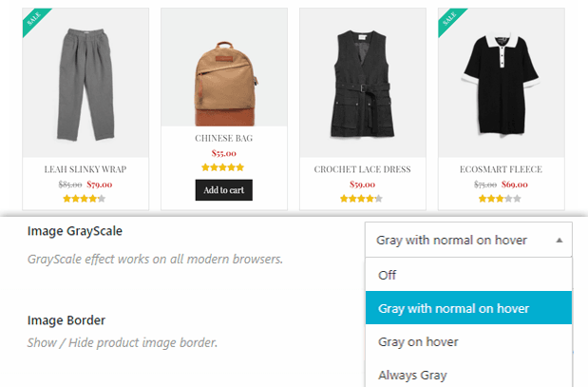Select the Off grayscale option
588x387 pixels.
(468, 275)
